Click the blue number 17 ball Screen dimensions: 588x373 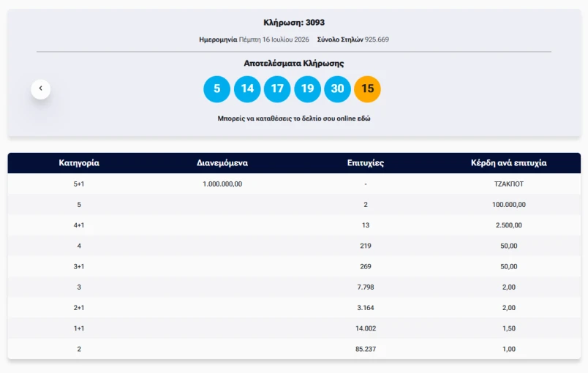point(277,88)
